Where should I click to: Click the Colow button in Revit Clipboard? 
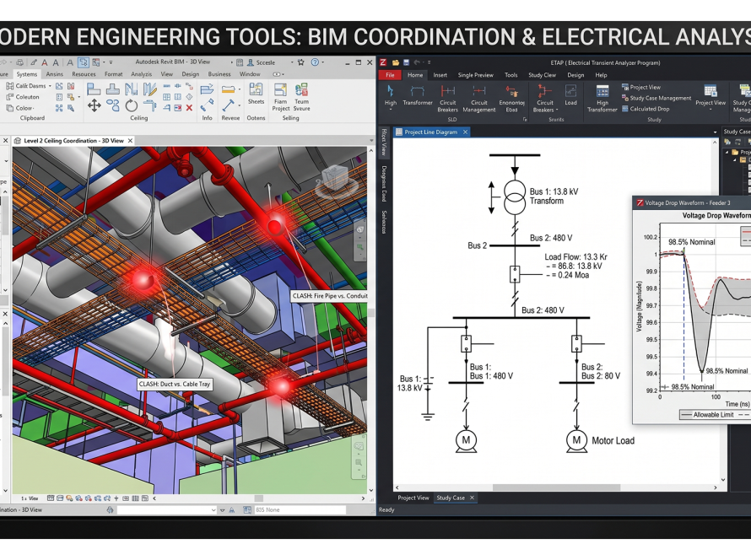point(19,108)
